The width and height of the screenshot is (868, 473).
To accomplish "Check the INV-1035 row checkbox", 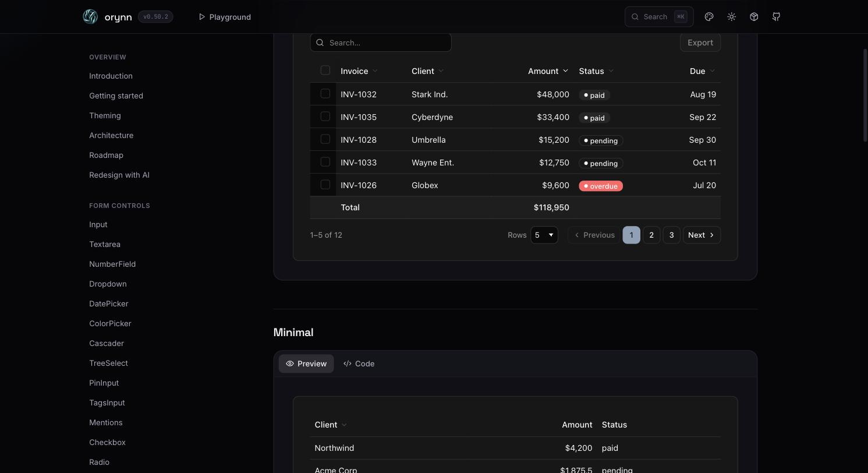I will point(325,117).
